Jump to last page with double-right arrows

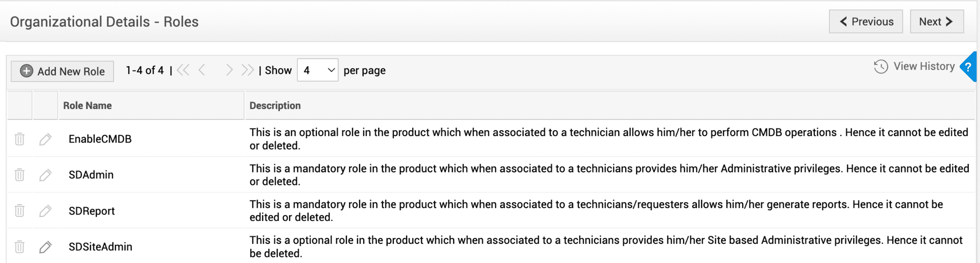(x=247, y=71)
